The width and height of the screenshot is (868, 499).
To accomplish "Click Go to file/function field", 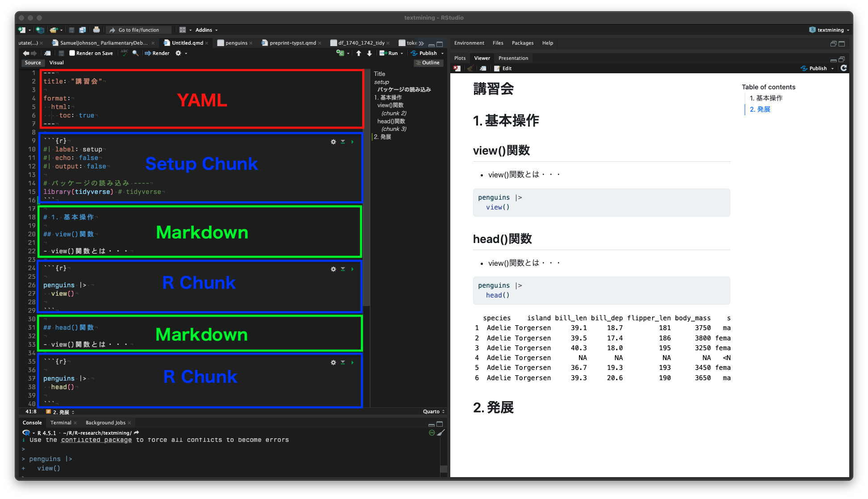I will [x=138, y=30].
